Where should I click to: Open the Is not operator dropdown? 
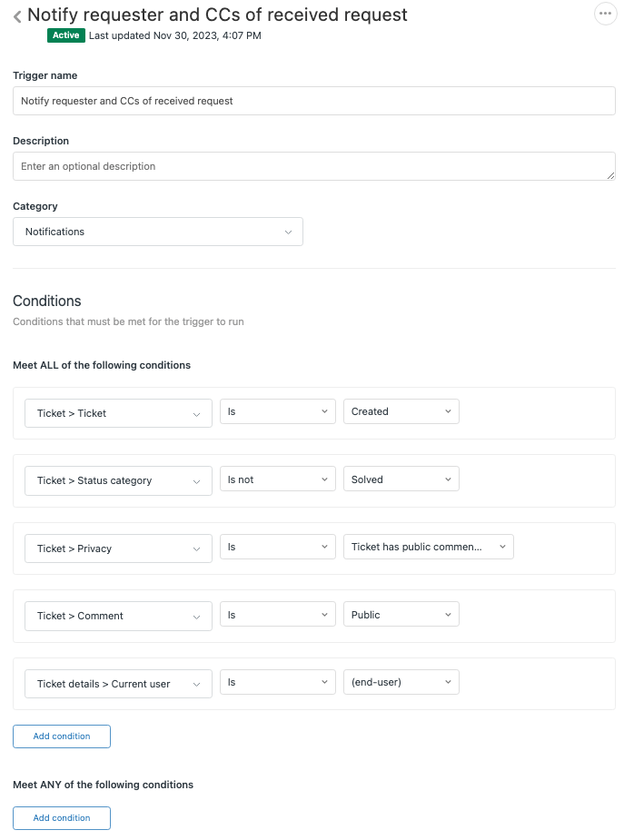pos(277,479)
